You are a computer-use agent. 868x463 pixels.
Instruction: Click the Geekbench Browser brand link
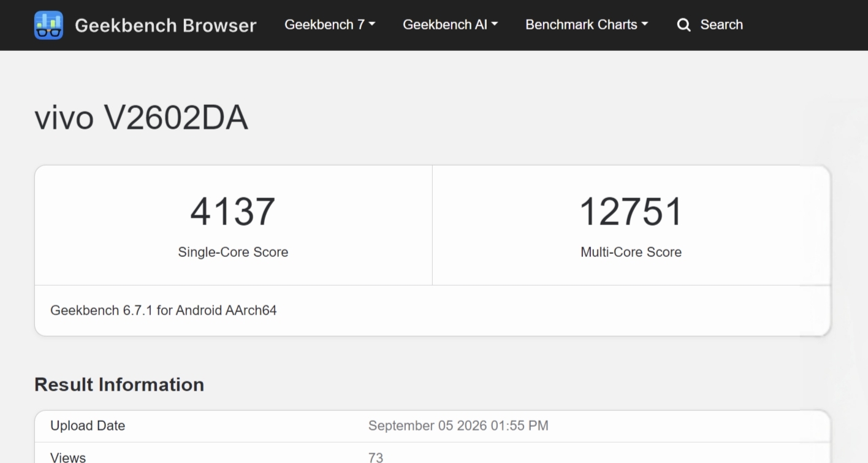(x=166, y=25)
